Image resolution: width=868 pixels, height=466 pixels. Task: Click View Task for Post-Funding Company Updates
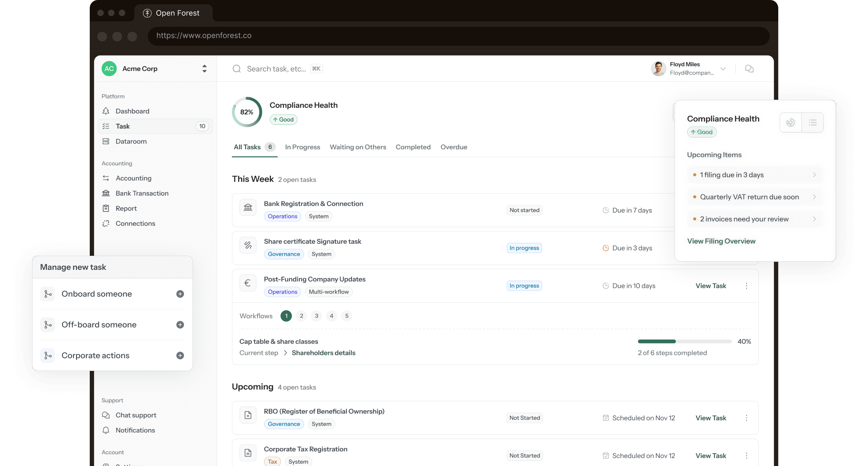click(711, 286)
